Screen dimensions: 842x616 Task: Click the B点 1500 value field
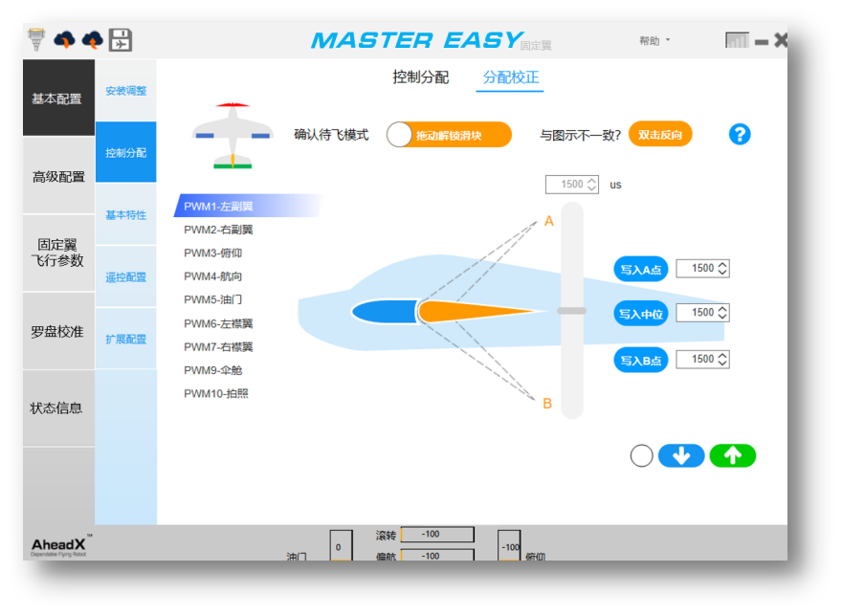click(x=702, y=360)
